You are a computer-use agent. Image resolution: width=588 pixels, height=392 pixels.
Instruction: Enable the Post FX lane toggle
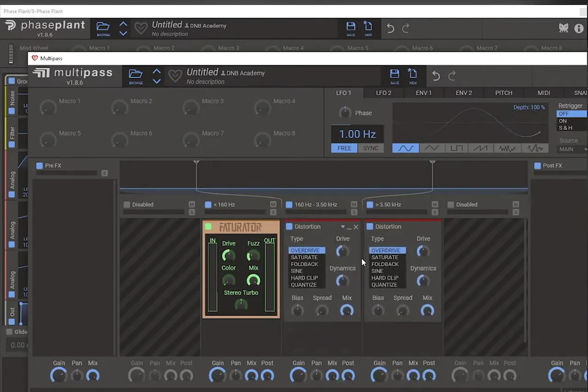pyautogui.click(x=537, y=166)
